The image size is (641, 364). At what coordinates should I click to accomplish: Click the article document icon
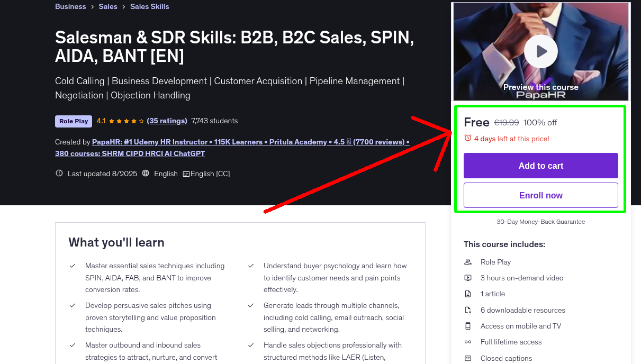pos(468,294)
